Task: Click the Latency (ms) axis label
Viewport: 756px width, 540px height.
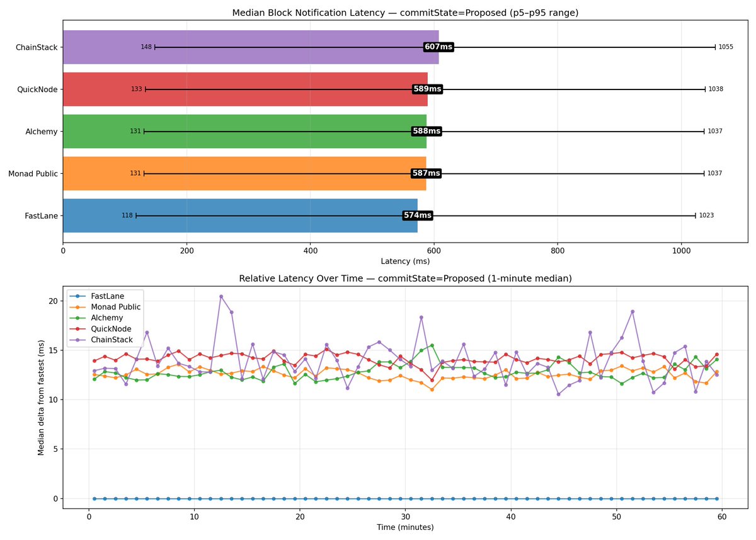Action: (405, 261)
